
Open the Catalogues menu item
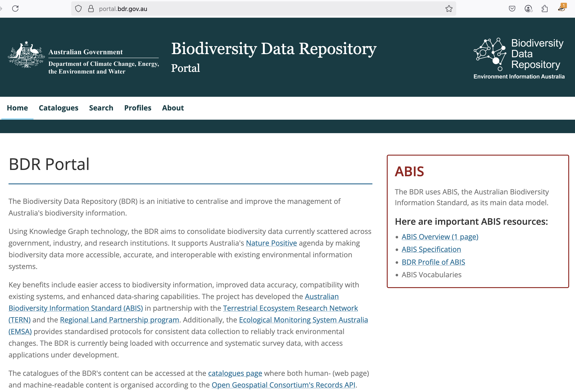click(58, 108)
